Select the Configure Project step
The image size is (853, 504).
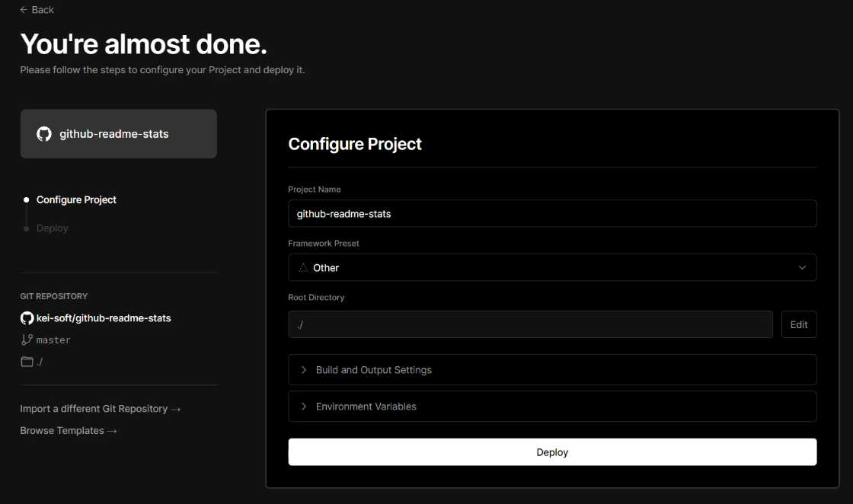pyautogui.click(x=76, y=199)
